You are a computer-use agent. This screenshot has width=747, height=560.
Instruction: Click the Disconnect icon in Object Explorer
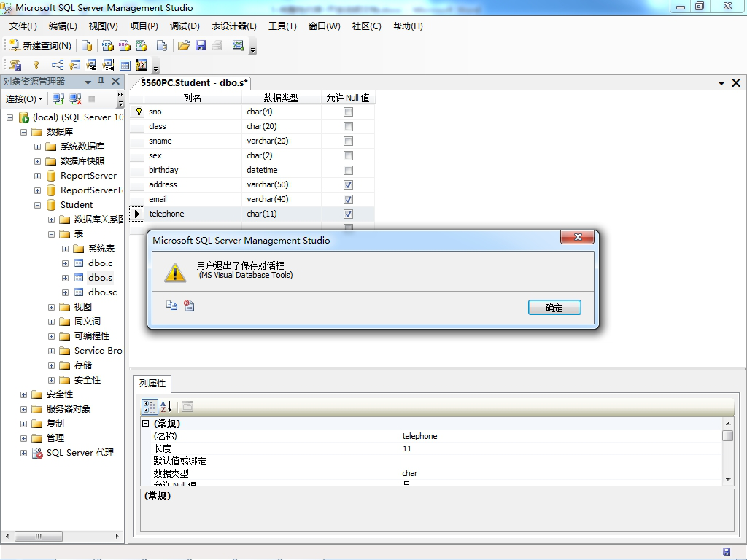tap(75, 99)
